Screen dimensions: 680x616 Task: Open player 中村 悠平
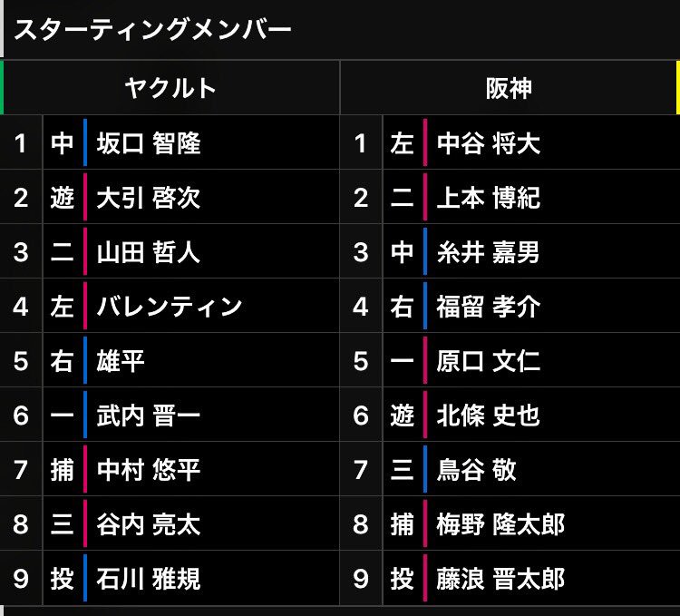click(149, 470)
